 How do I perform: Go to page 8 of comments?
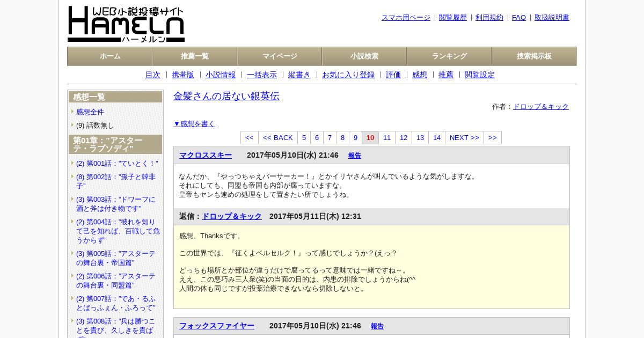coord(343,138)
